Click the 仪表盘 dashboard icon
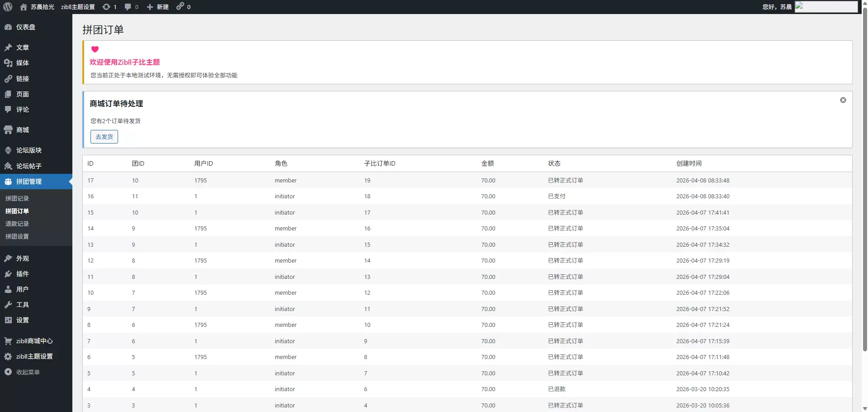Viewport: 868px width, 412px height. pyautogui.click(x=8, y=27)
